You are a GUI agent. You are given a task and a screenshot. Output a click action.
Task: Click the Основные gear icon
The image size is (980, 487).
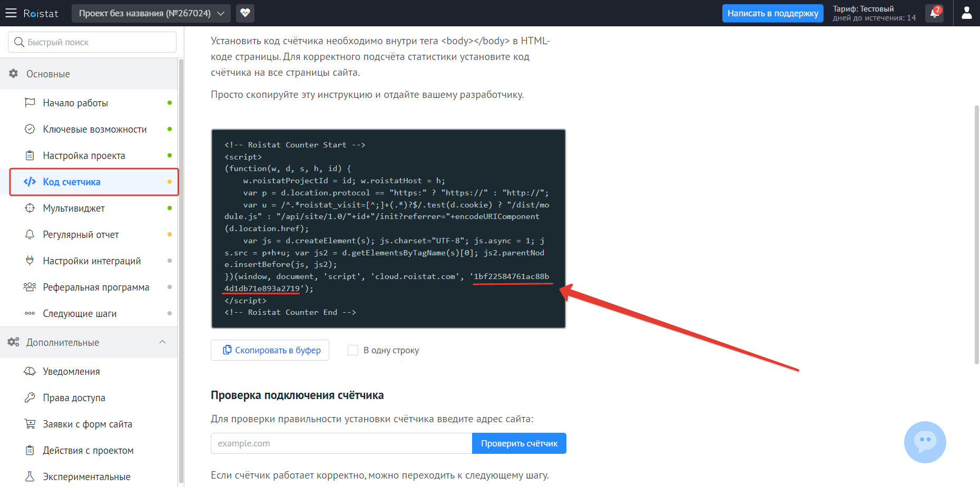coord(14,74)
